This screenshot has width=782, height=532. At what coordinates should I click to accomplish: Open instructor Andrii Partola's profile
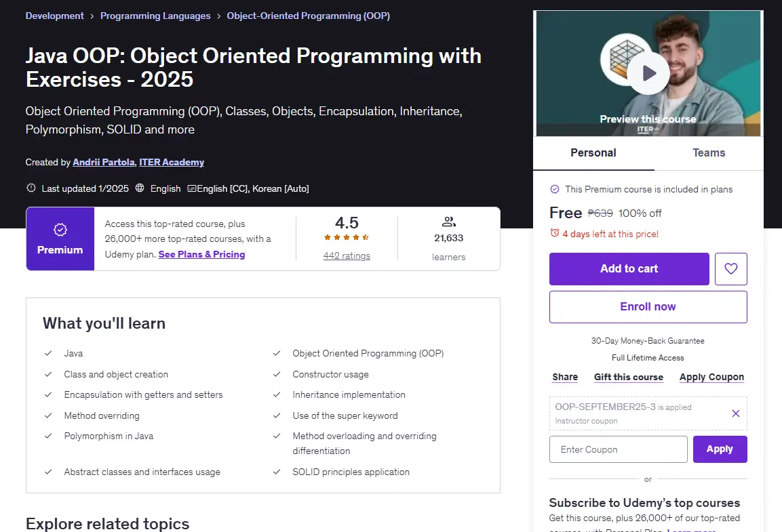[104, 163]
